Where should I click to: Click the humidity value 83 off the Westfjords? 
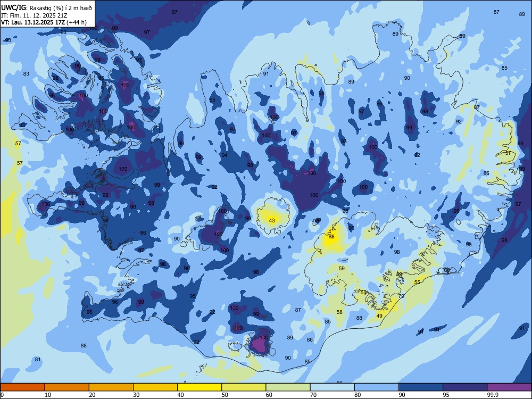pyautogui.click(x=26, y=73)
